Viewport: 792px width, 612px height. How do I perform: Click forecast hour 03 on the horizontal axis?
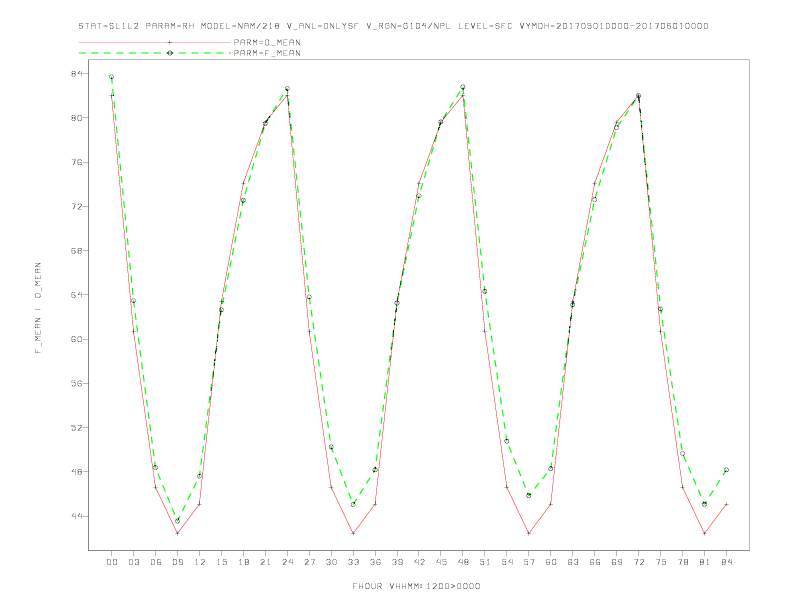tap(133, 562)
